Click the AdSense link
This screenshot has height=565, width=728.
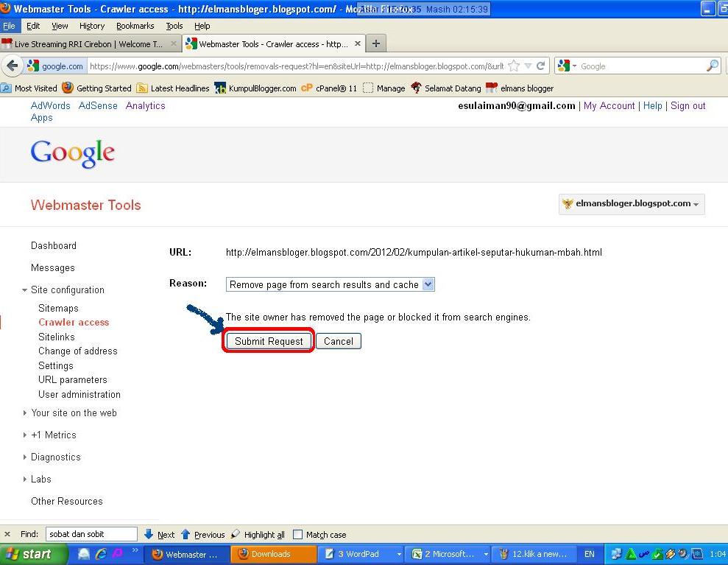coord(98,105)
